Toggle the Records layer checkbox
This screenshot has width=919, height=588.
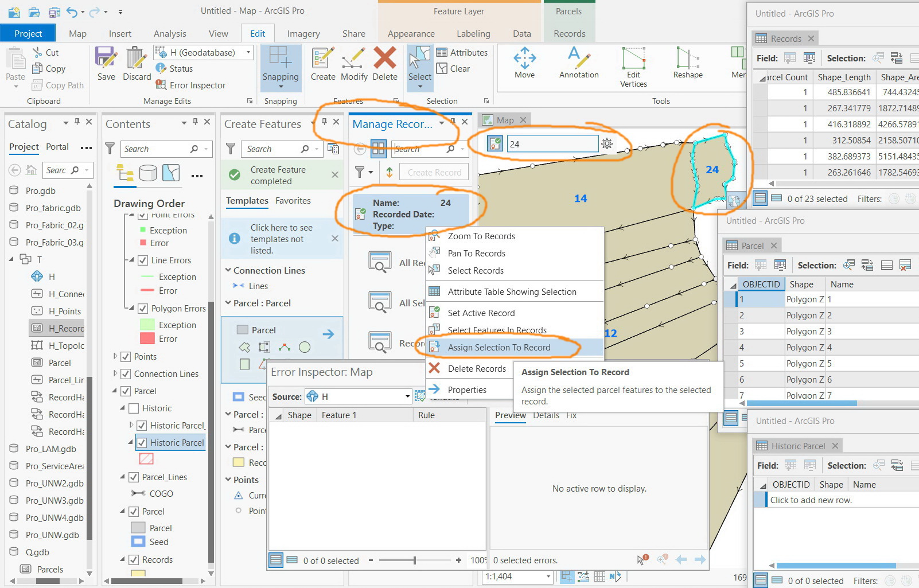coord(134,560)
